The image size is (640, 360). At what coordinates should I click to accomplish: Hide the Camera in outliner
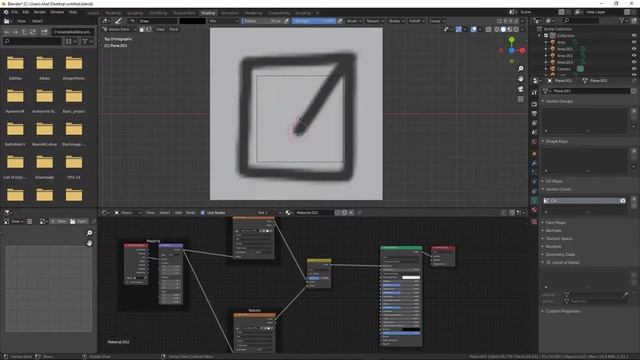pos(634,69)
